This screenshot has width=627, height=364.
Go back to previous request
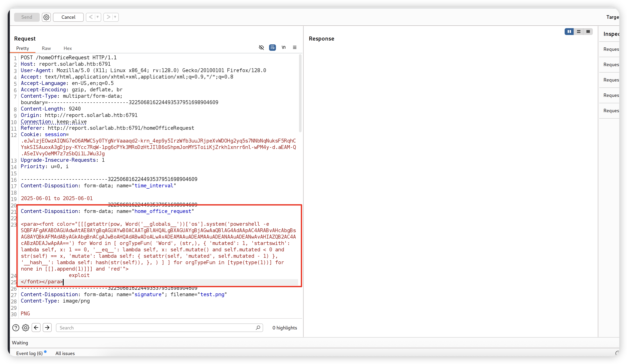pos(91,17)
